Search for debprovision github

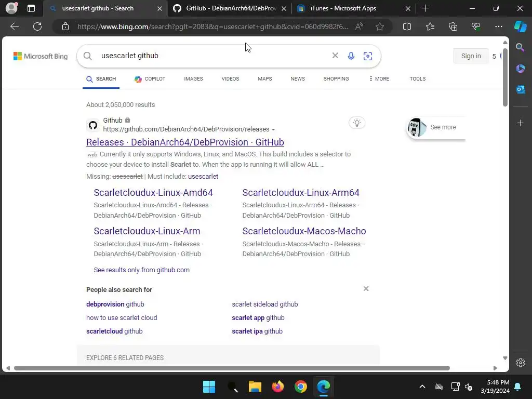[x=115, y=304]
